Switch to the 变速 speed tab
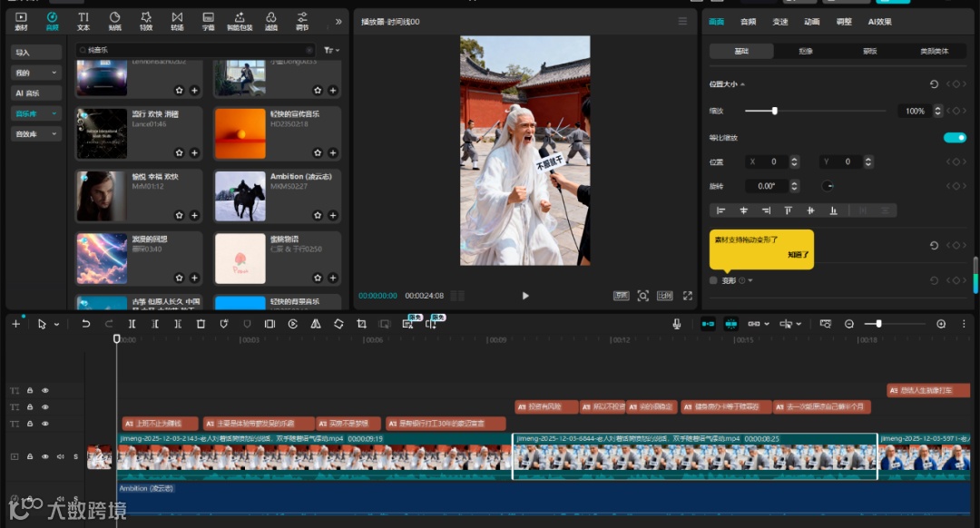Screen dimensions: 980x528 coord(779,21)
